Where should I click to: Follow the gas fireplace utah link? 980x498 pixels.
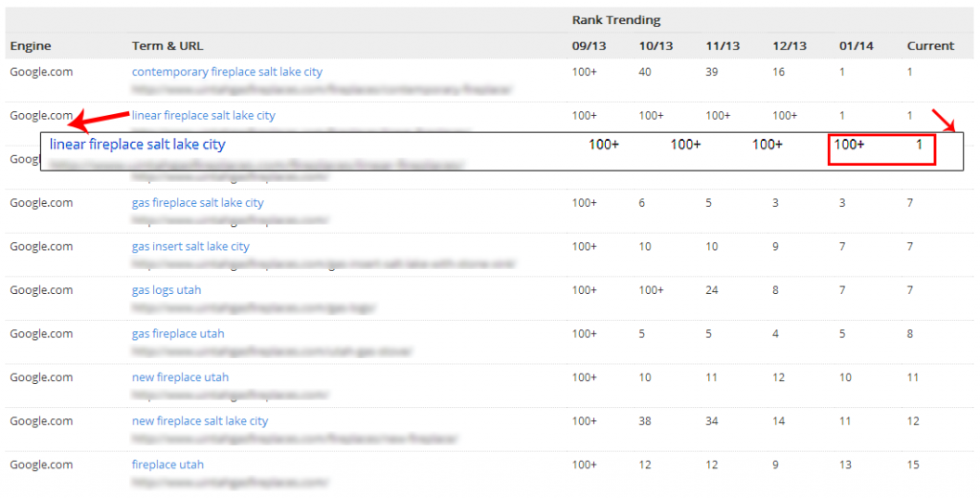(178, 334)
